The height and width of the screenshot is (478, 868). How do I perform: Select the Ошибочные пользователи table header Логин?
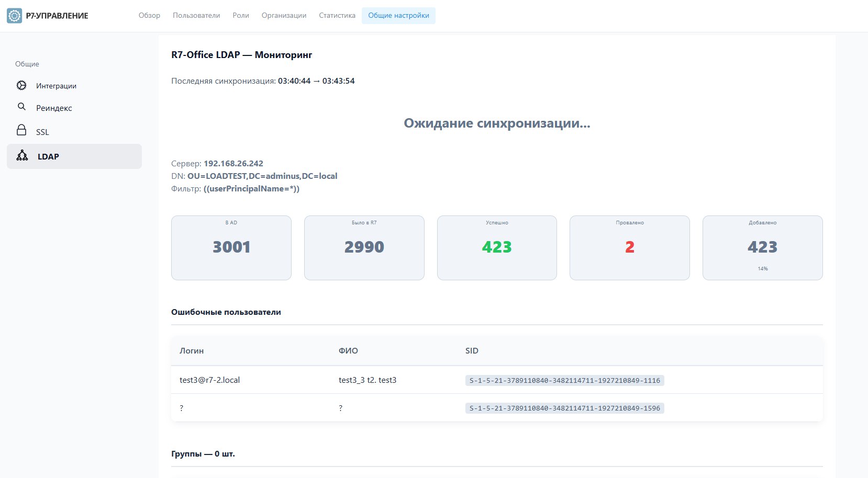192,350
